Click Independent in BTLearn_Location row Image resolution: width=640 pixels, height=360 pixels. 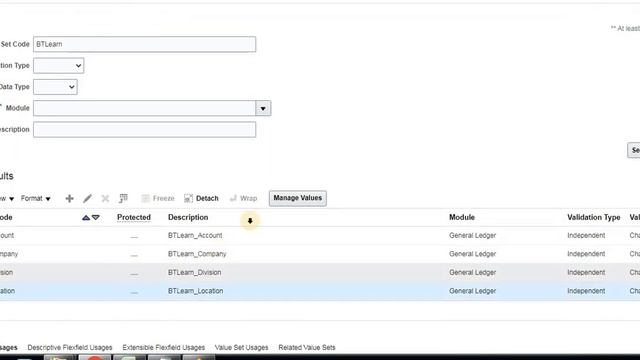[x=586, y=291]
